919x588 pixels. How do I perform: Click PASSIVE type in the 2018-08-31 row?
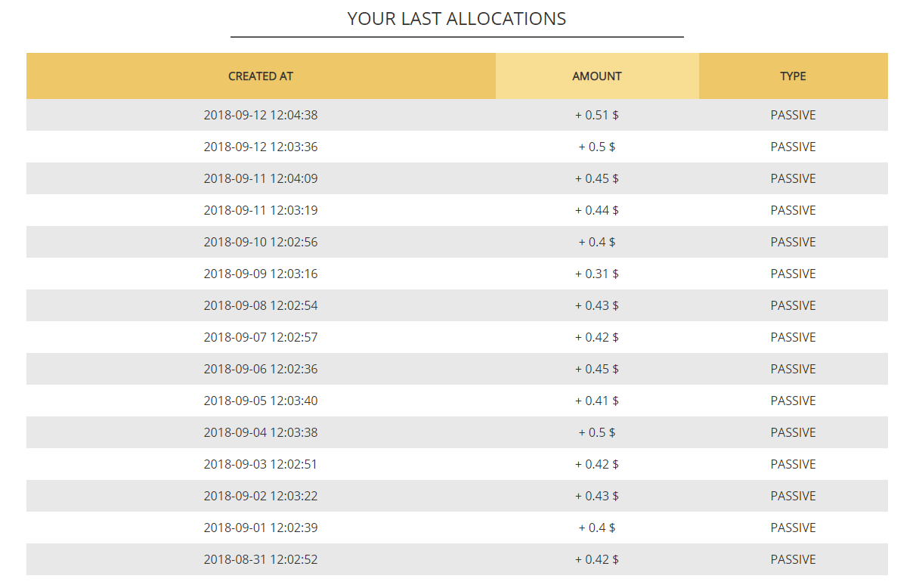[x=793, y=560]
